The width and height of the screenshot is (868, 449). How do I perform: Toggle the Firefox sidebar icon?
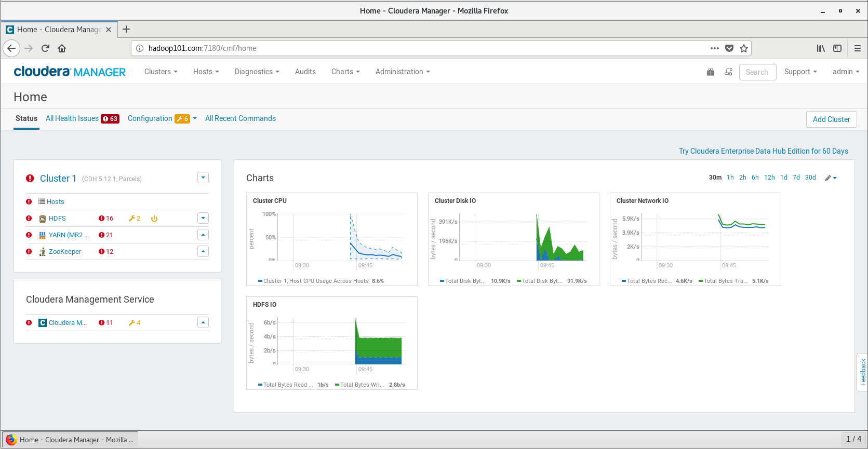coord(837,48)
